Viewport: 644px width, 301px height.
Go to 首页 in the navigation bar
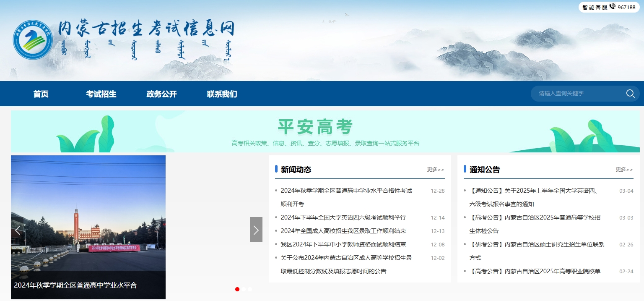tap(41, 94)
